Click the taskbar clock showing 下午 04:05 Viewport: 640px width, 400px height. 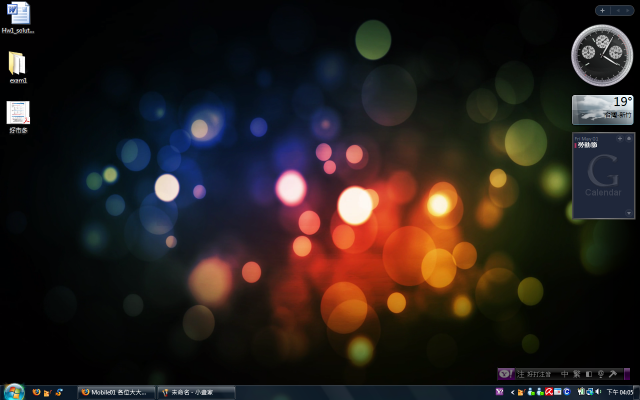620,392
